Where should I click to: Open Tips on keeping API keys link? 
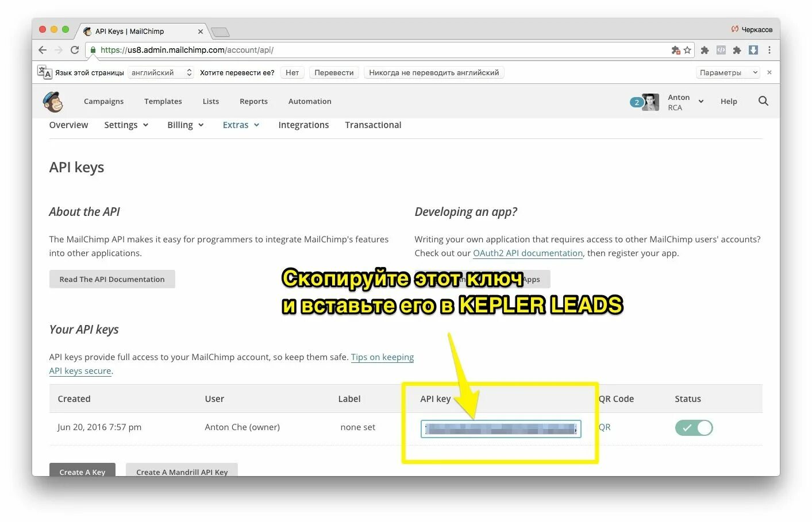tap(382, 357)
